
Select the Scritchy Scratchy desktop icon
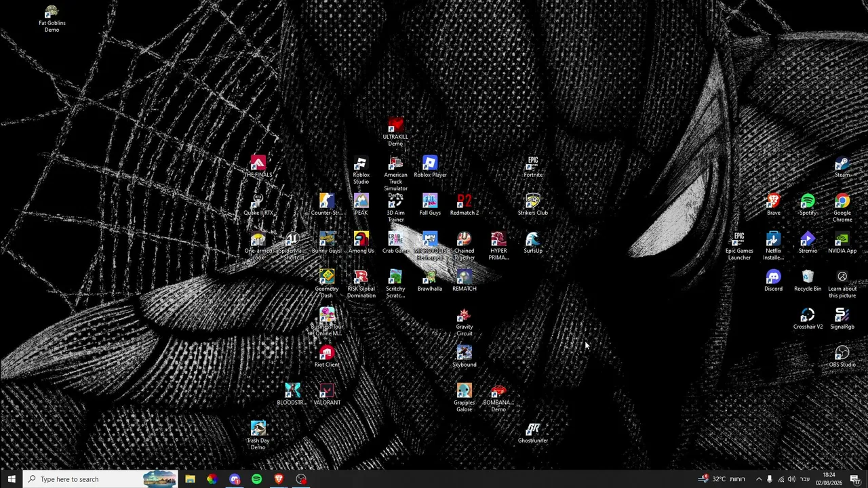point(395,285)
